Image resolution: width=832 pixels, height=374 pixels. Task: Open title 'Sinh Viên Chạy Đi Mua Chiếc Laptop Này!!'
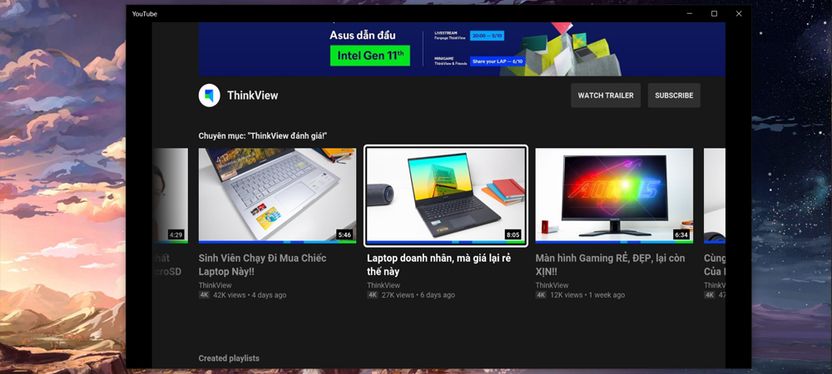262,265
